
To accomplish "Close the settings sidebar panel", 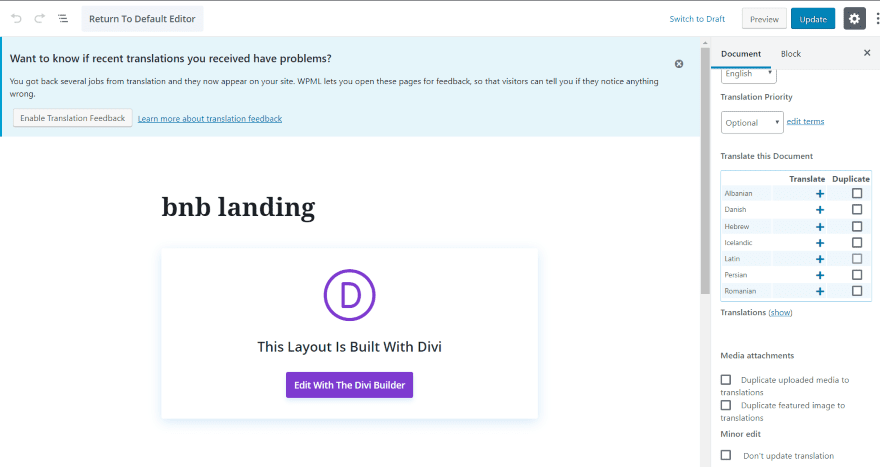I will tap(867, 53).
